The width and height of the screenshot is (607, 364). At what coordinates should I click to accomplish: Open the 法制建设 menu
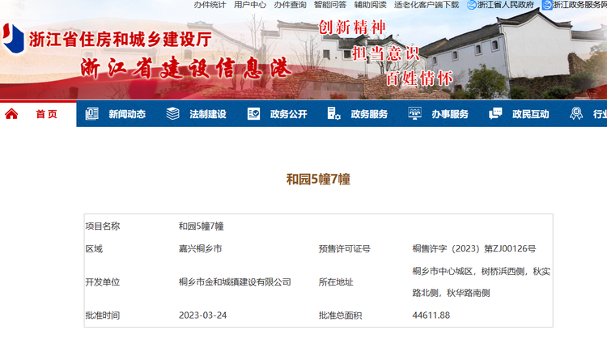click(x=208, y=114)
